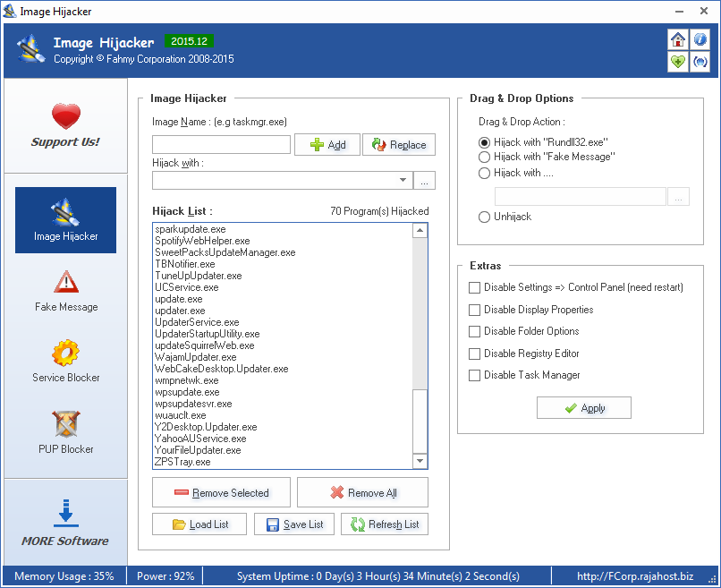The height and width of the screenshot is (588, 721).
Task: Click the red heart Support Us icon
Action: pyautogui.click(x=66, y=116)
